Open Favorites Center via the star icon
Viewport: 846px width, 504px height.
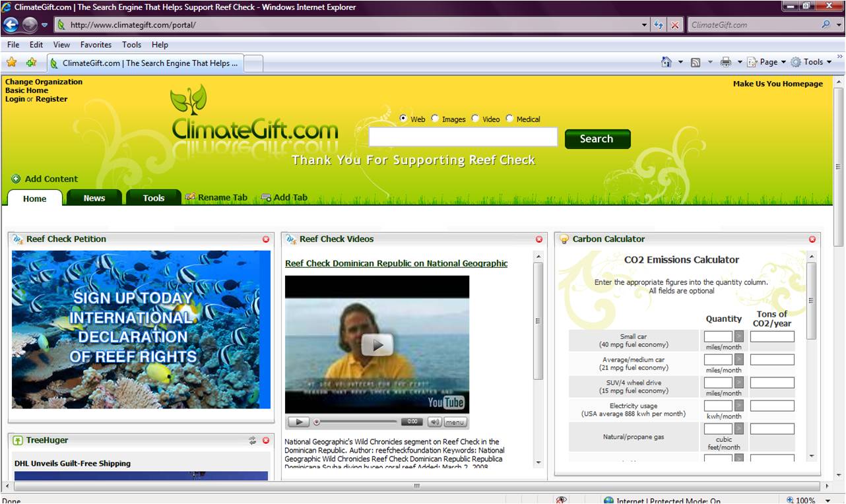pos(12,62)
